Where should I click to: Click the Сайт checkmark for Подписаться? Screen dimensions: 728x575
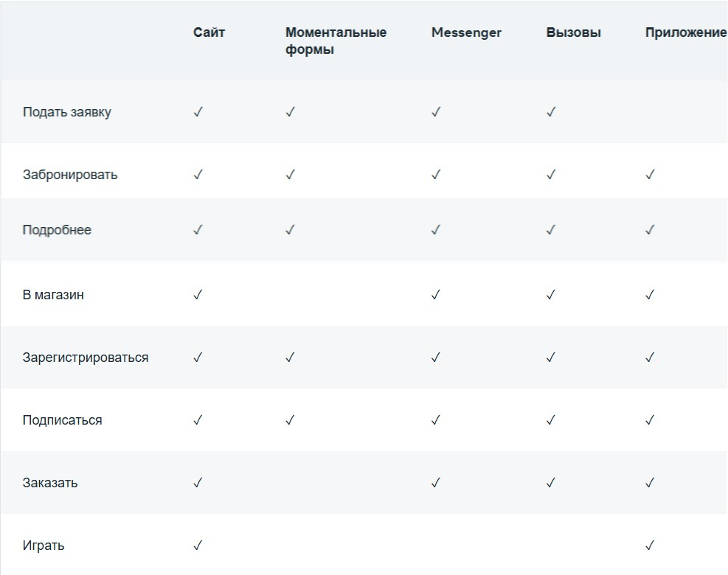(198, 420)
